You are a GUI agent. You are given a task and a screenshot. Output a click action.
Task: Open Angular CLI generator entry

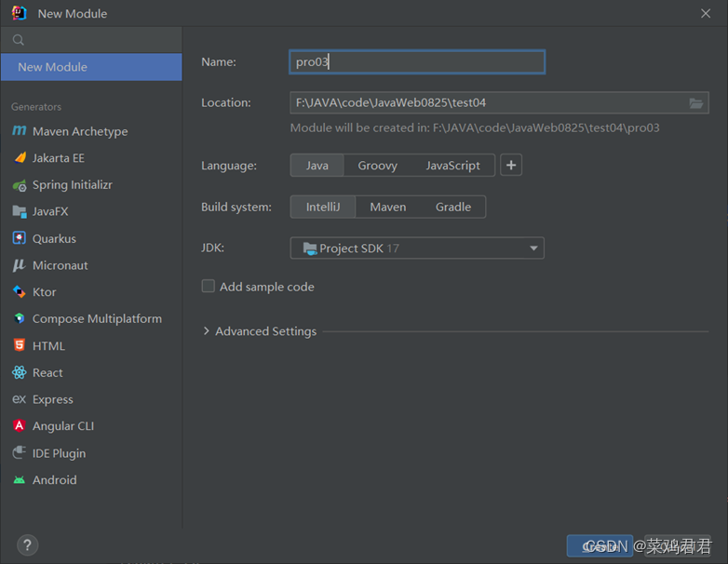(x=91, y=426)
